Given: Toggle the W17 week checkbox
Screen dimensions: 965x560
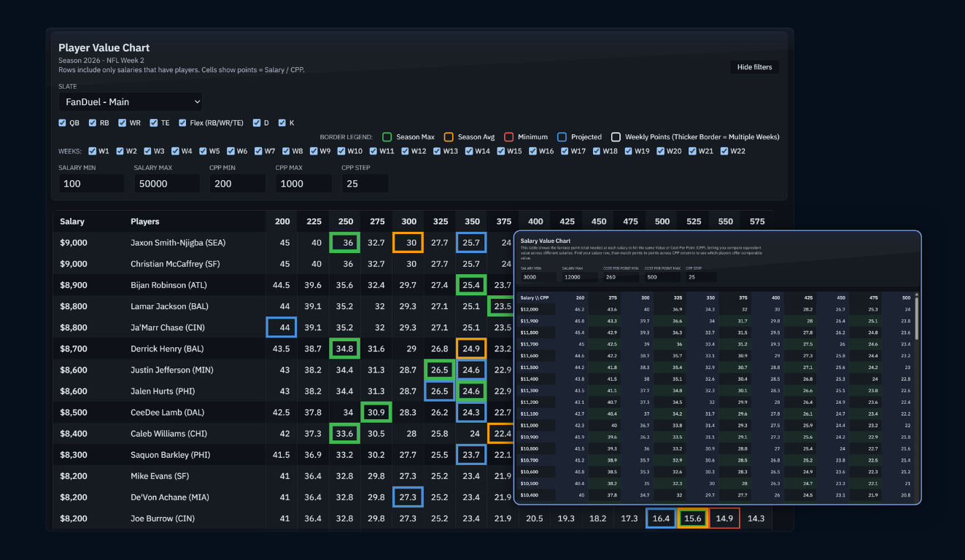Looking at the screenshot, I should (565, 152).
